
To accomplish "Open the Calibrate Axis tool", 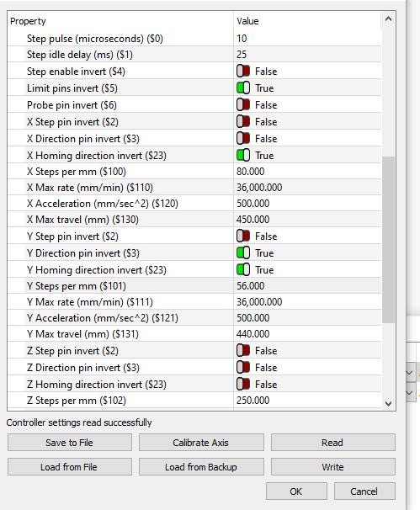I will [201, 443].
